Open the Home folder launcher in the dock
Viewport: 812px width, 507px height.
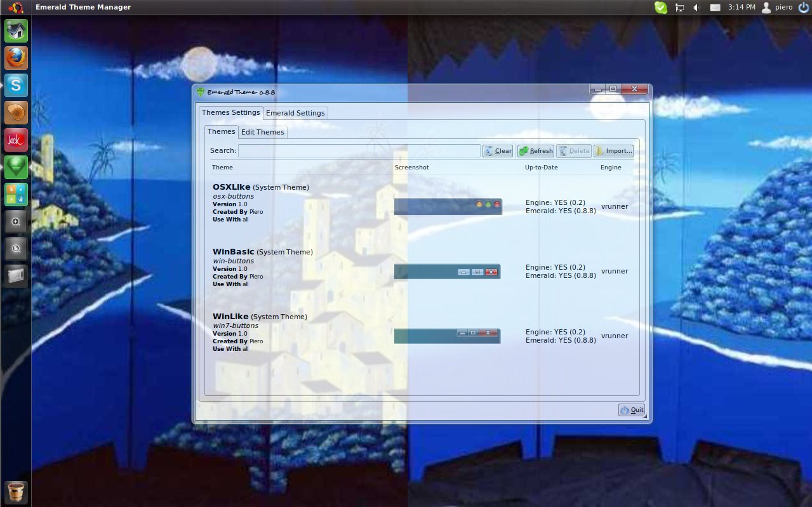click(x=16, y=30)
